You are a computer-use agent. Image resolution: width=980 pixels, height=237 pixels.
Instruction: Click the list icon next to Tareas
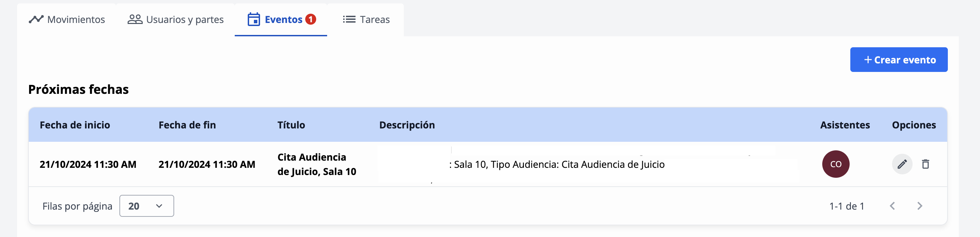[349, 20]
